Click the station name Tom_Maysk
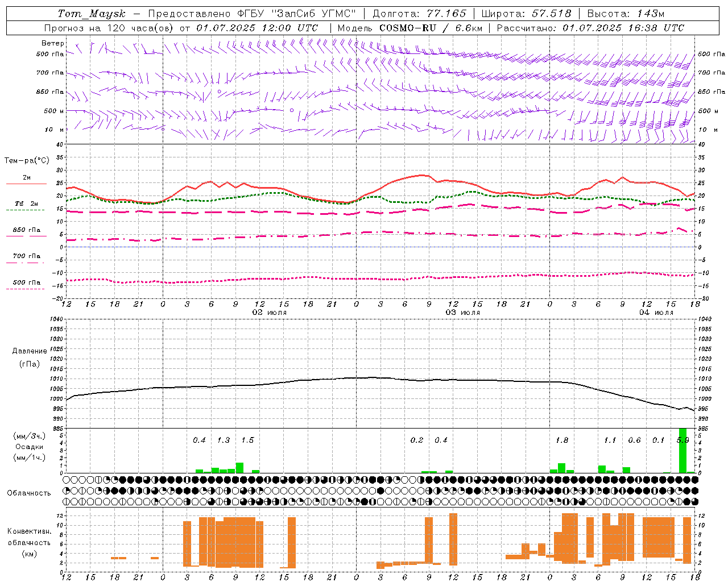Viewport: 728px width, 582px height. pyautogui.click(x=92, y=14)
